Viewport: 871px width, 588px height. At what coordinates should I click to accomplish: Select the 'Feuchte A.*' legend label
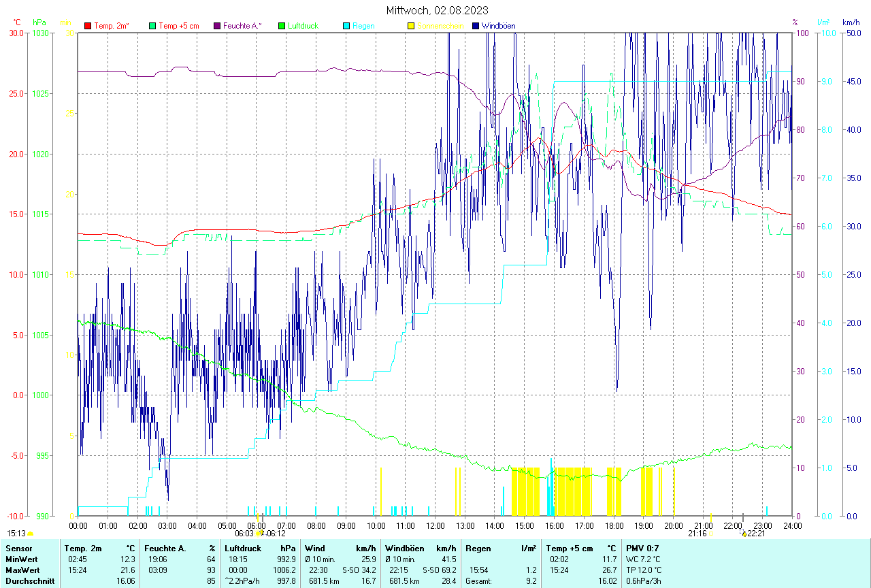(x=242, y=26)
